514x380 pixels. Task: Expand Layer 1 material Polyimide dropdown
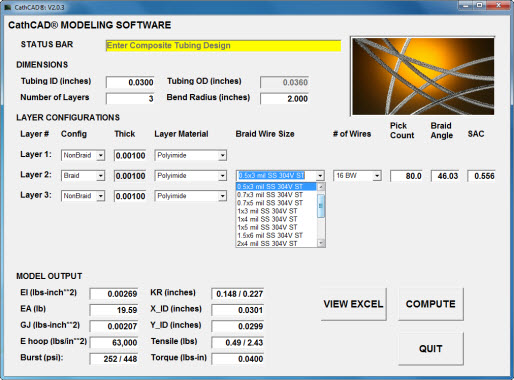click(x=222, y=155)
